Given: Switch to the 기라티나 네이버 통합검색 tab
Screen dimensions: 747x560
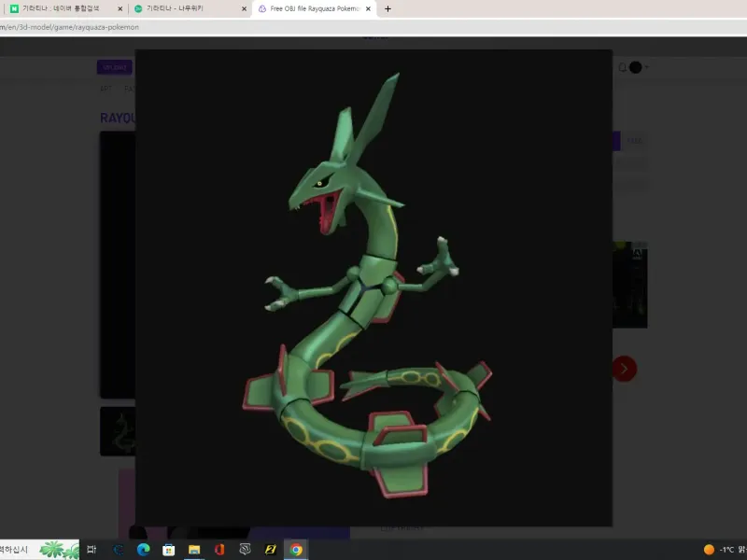Looking at the screenshot, I should [62, 8].
